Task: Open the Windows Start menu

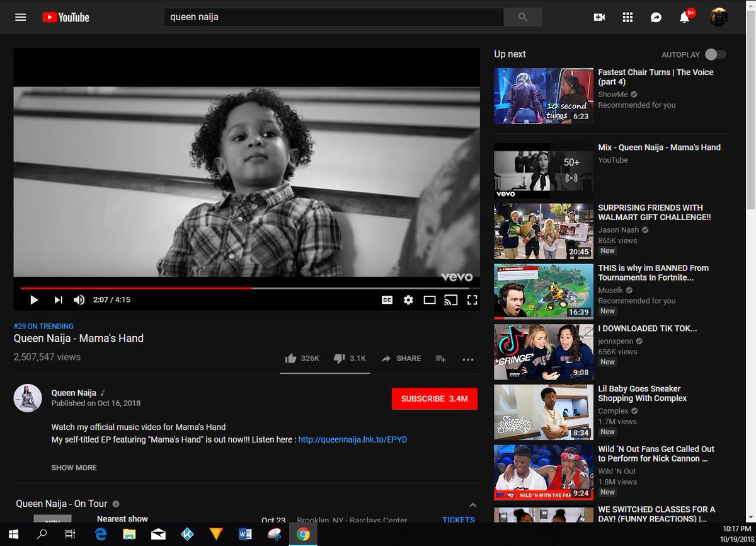Action: click(13, 534)
